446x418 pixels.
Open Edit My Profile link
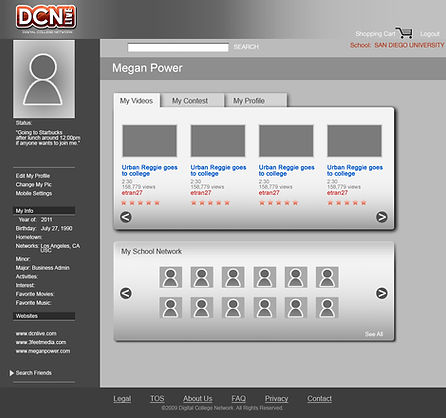[x=33, y=176]
